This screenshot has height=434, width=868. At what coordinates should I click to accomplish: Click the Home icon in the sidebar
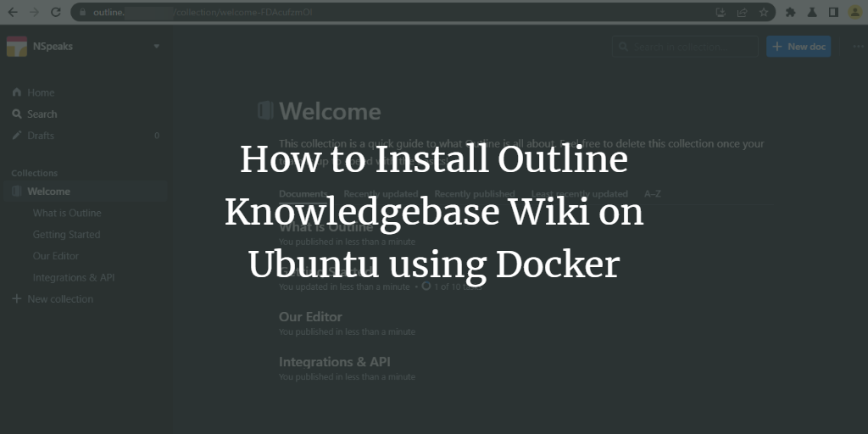tap(17, 92)
